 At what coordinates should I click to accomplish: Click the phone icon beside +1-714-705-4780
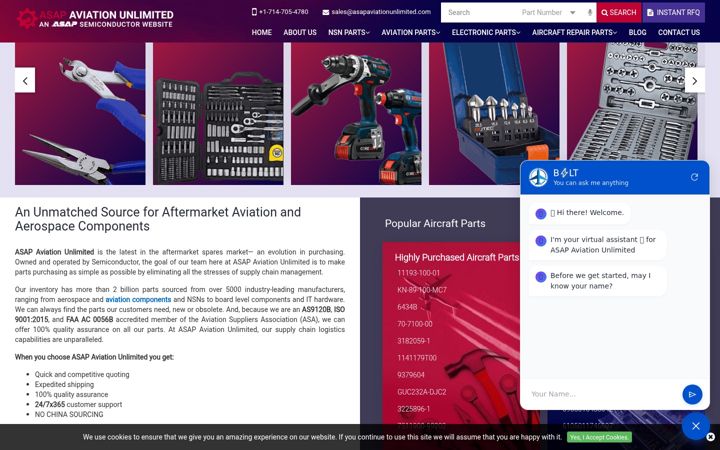click(x=254, y=12)
